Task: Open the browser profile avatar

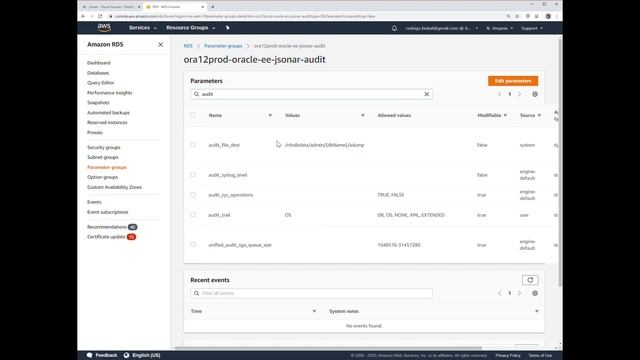Action: pyautogui.click(x=548, y=16)
